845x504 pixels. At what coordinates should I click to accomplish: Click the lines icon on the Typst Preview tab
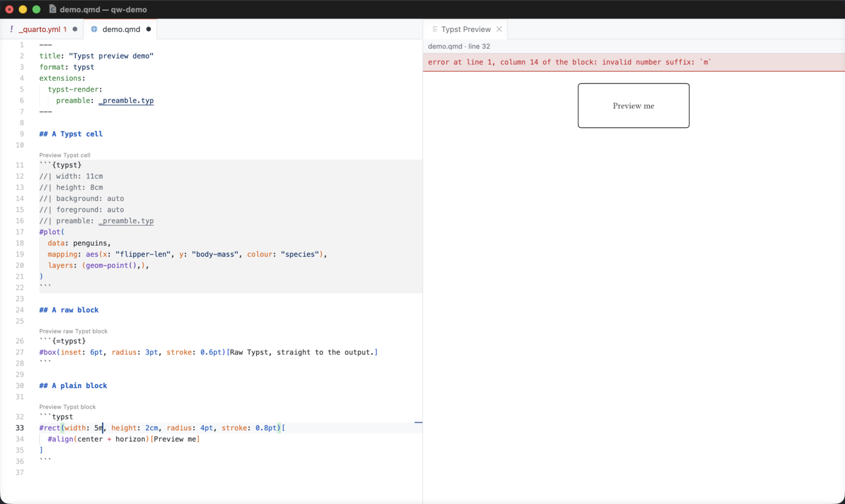coord(435,29)
